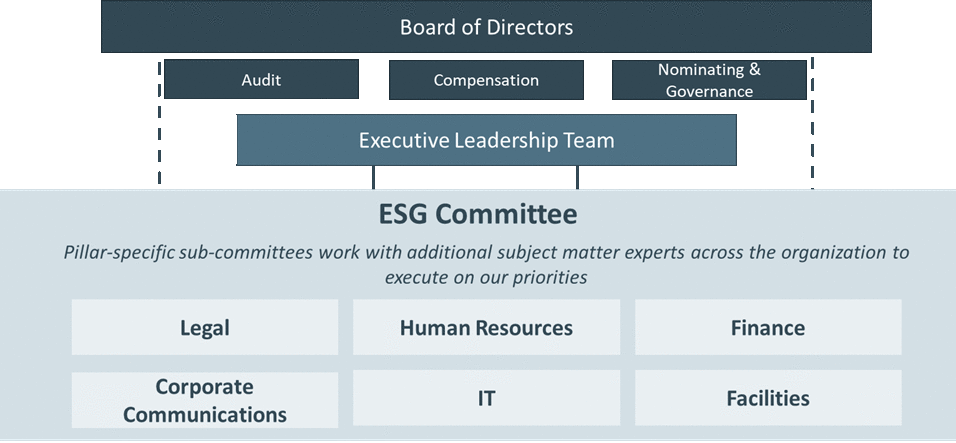Screen dimensions: 956x443
Task: Select the Facilities sub-committee box
Action: pyautogui.click(x=767, y=399)
